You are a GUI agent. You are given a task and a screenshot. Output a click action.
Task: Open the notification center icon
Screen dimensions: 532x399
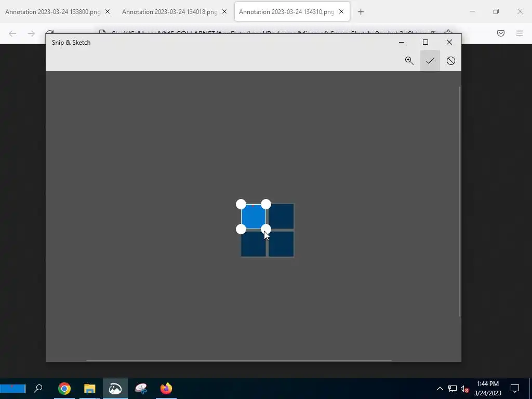pos(515,389)
